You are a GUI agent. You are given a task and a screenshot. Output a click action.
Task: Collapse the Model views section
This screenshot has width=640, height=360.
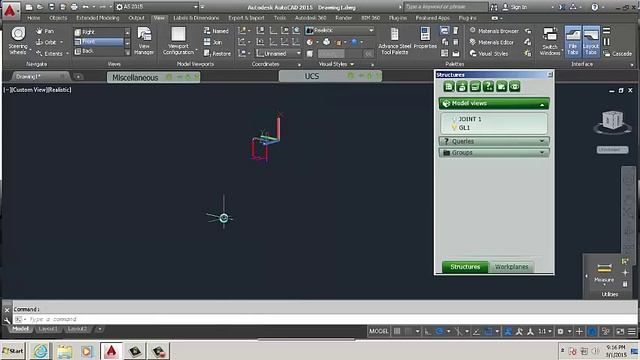(542, 104)
